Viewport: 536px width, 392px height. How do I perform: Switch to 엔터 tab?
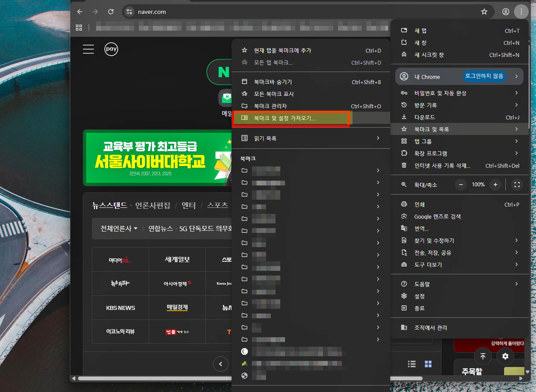[189, 205]
